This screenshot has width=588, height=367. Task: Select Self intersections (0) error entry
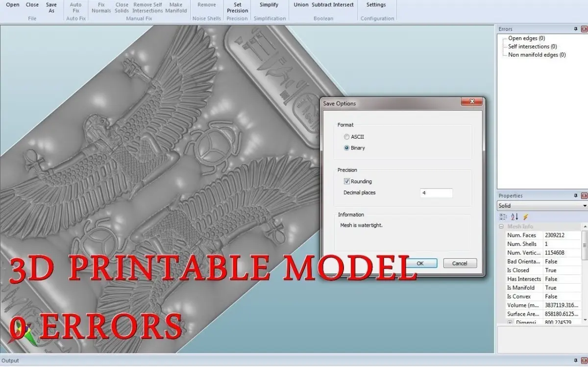click(532, 47)
